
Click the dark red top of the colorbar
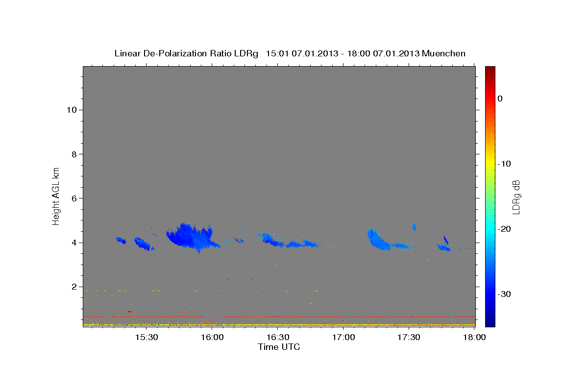coord(490,71)
